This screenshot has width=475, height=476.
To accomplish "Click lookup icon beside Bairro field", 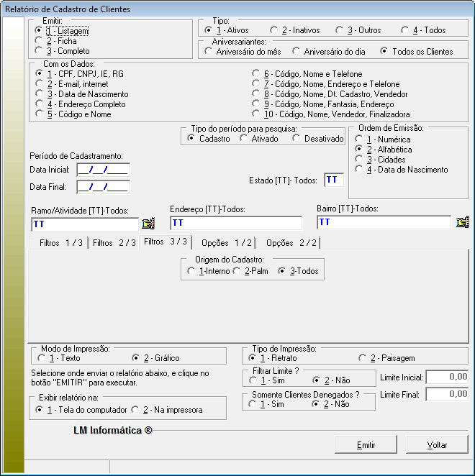I will 462,223.
